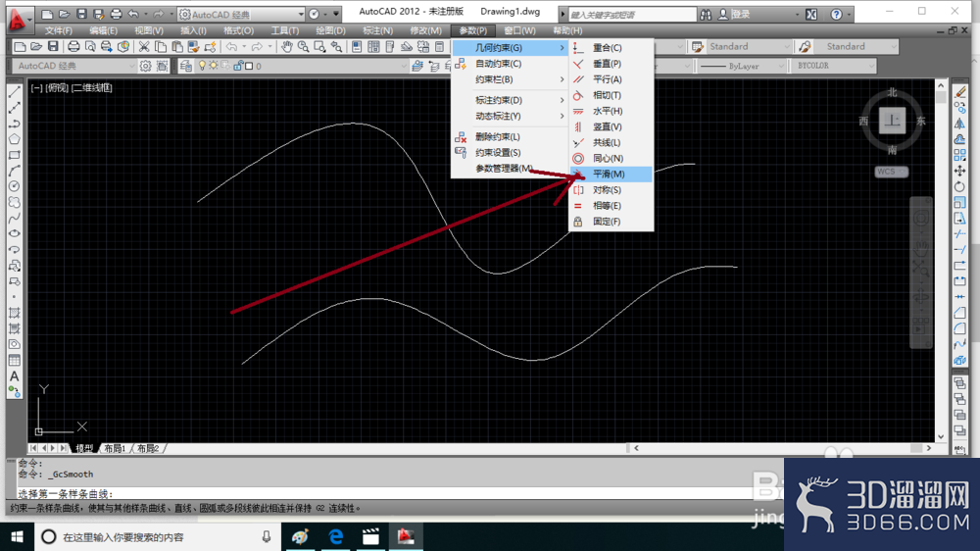Click the binoculars search icon
Viewport: 980px width, 551px height.
point(706,15)
